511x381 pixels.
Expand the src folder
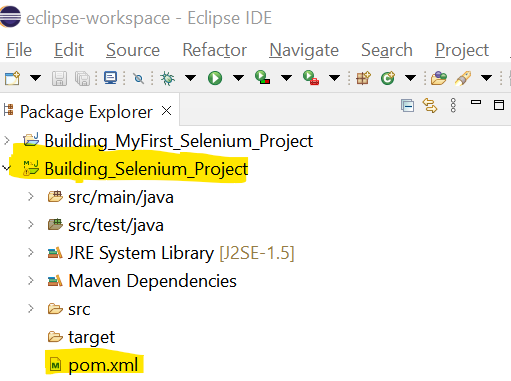31,309
